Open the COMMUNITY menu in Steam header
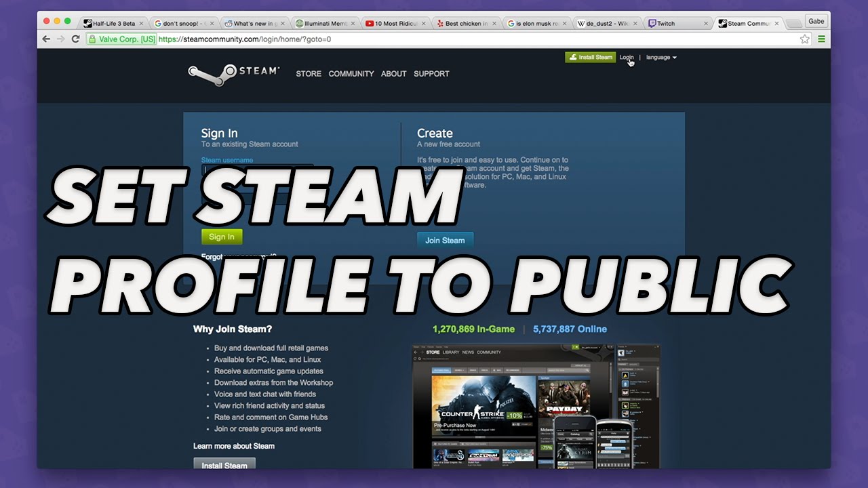This screenshot has width=868, height=488. [351, 74]
